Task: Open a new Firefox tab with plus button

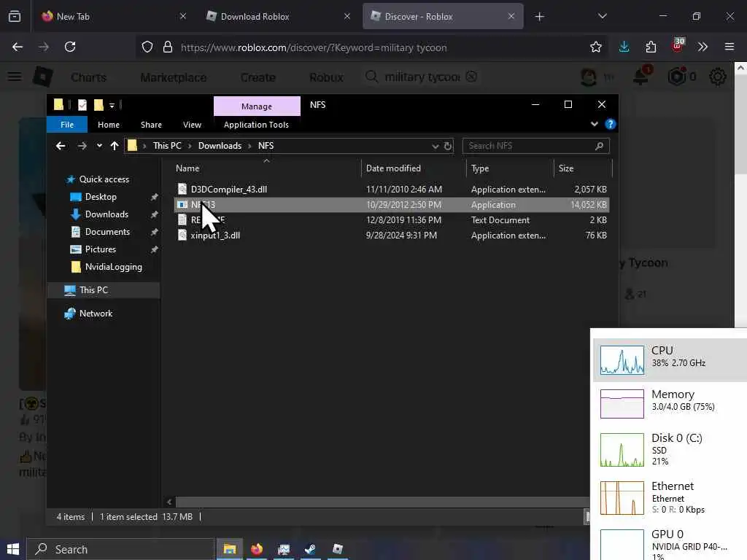Action: pos(539,17)
